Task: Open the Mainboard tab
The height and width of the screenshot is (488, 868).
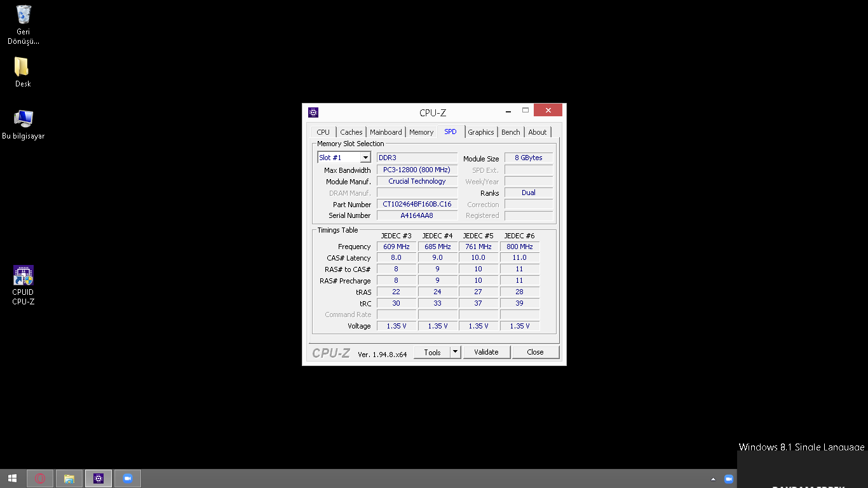Action: [x=386, y=132]
